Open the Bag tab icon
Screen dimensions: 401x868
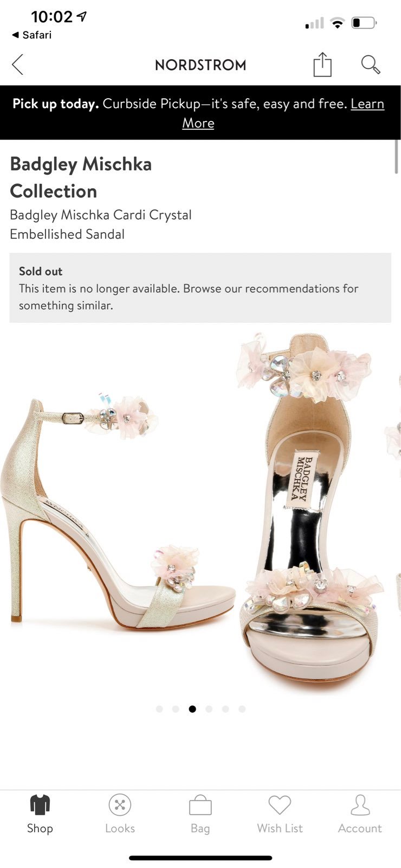200,814
